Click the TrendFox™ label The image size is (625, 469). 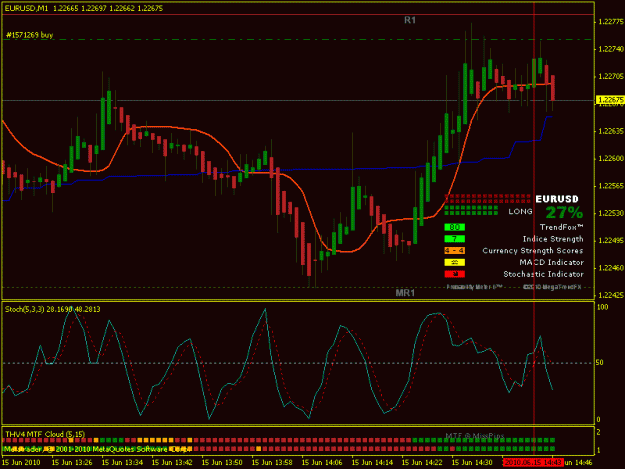click(x=562, y=227)
